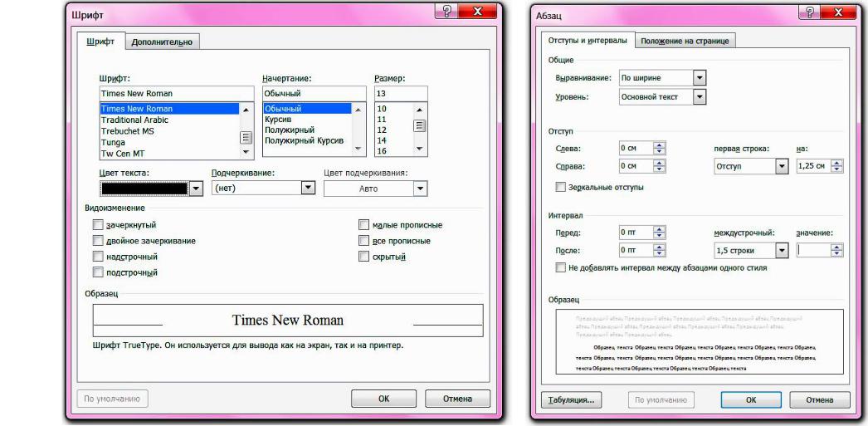868x426 pixels.
Task: Expand the Подчеркивание dropdown
Action: click(x=308, y=189)
